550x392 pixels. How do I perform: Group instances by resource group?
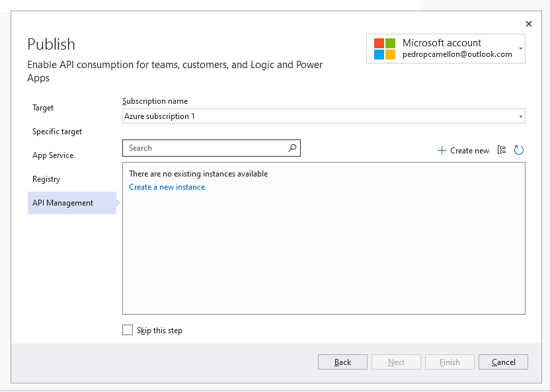pyautogui.click(x=503, y=150)
